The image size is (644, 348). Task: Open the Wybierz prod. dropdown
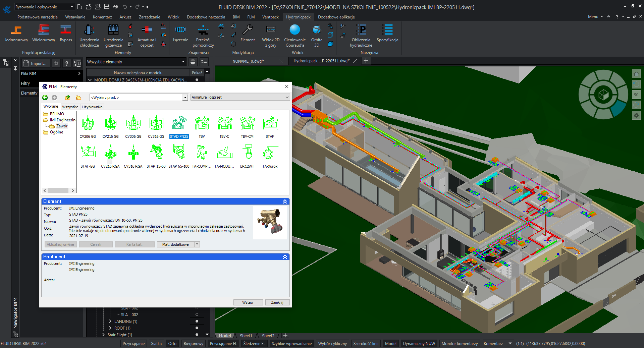pyautogui.click(x=185, y=97)
